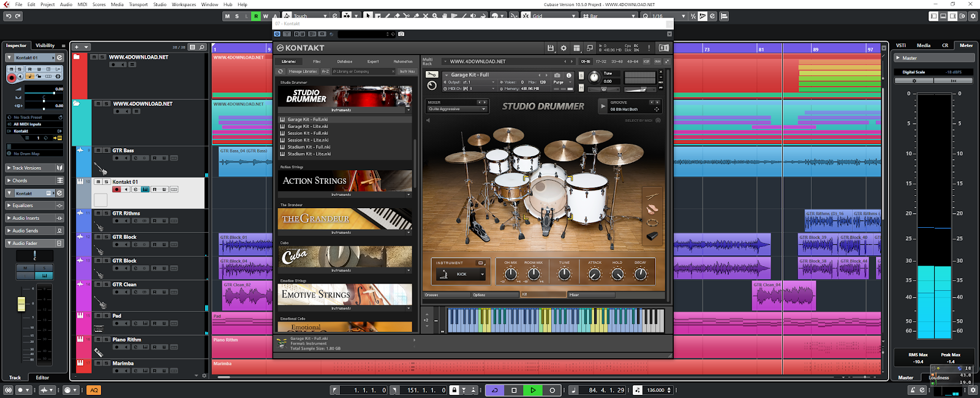
Task: Mute the Pad track
Action: pyautogui.click(x=98, y=315)
